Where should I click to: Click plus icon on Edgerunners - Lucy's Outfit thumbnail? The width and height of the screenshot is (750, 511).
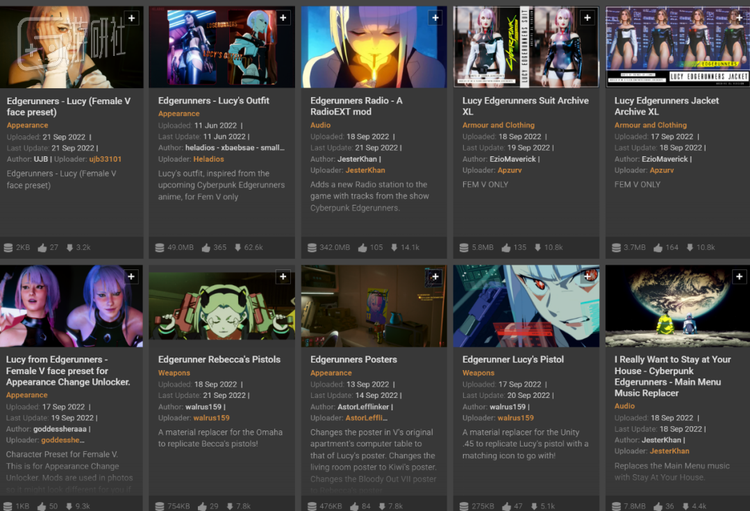click(283, 18)
